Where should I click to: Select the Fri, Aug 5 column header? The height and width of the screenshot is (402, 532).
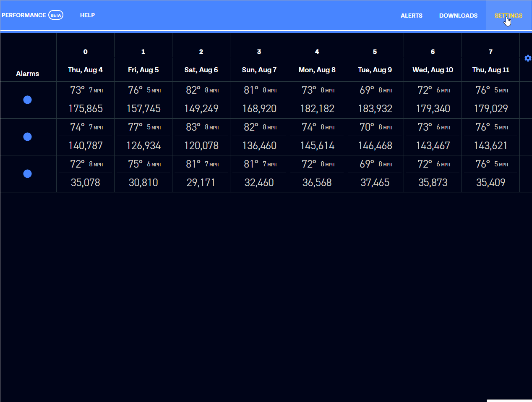(x=143, y=70)
